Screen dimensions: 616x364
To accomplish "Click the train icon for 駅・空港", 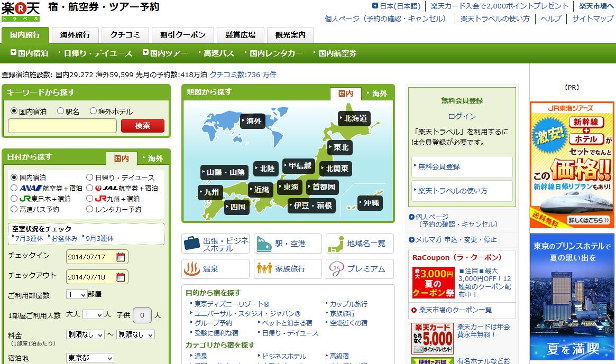I will pyautogui.click(x=264, y=244).
